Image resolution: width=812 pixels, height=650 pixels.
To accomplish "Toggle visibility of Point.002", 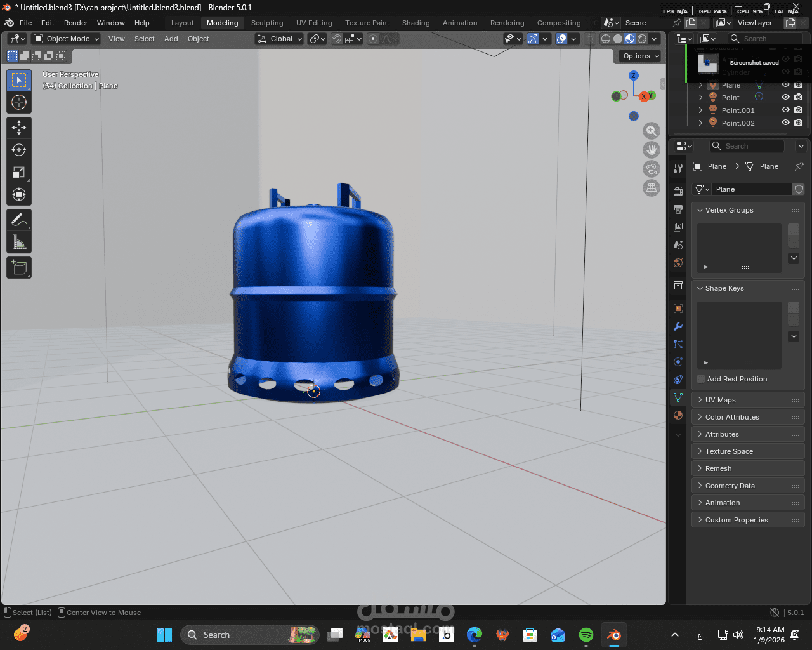I will tap(785, 123).
